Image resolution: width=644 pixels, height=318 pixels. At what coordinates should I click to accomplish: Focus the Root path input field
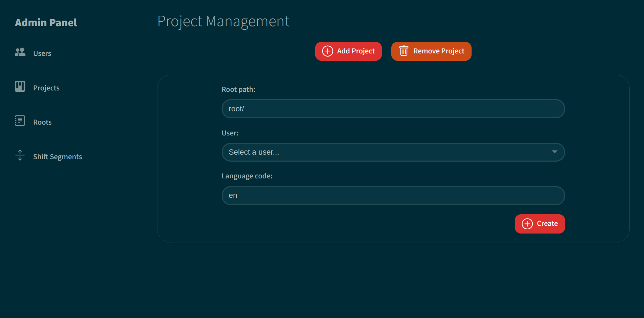tap(393, 109)
